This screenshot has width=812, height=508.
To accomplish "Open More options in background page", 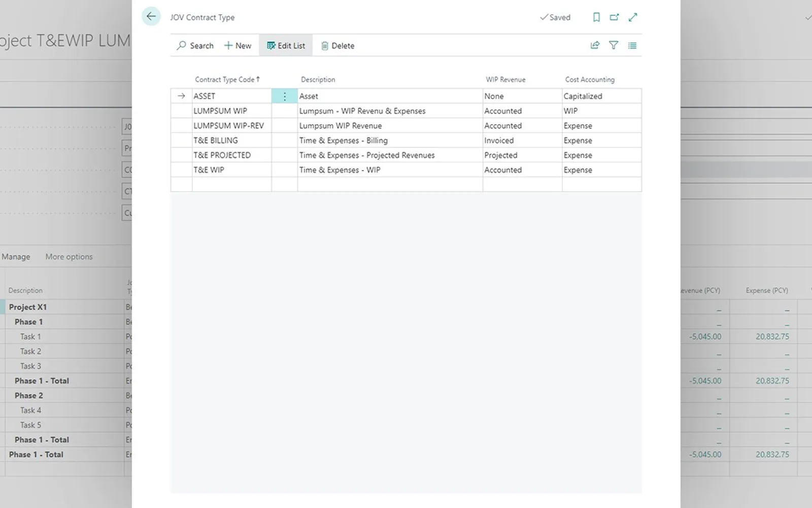I will [x=69, y=257].
